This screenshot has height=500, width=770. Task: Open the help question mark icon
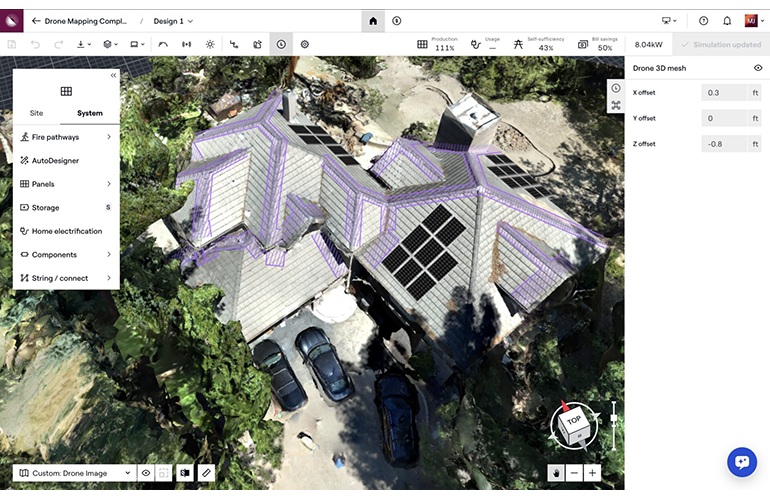point(703,21)
